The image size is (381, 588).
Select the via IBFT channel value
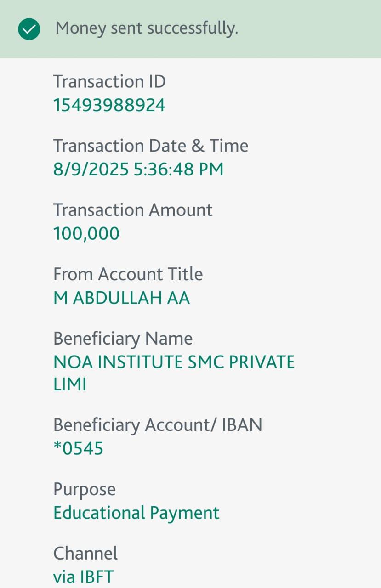(83, 577)
